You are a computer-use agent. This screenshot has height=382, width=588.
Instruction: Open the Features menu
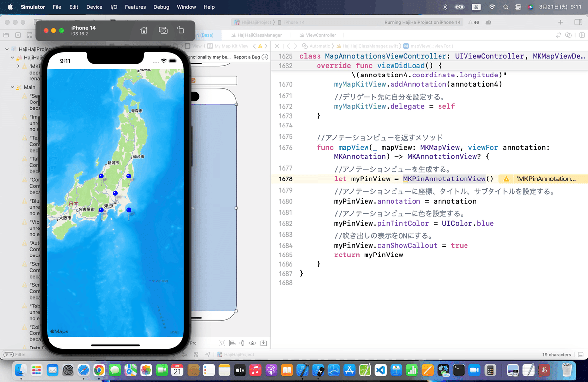[135, 7]
